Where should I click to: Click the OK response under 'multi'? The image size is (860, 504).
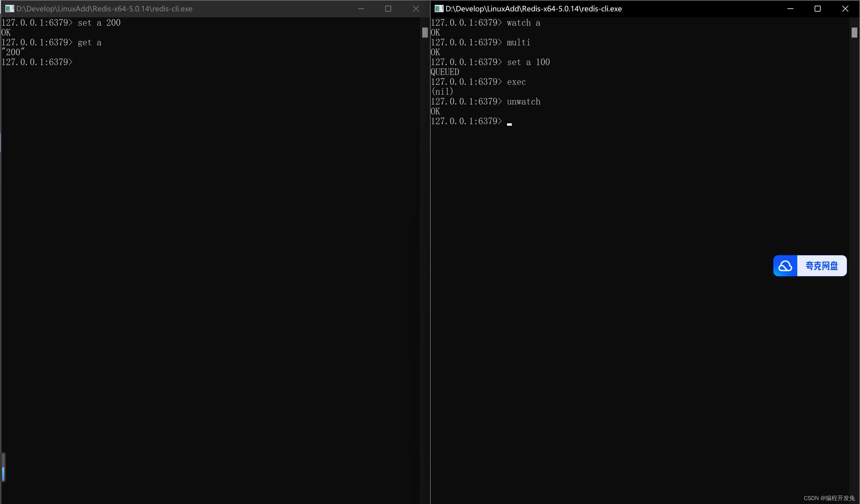(435, 52)
